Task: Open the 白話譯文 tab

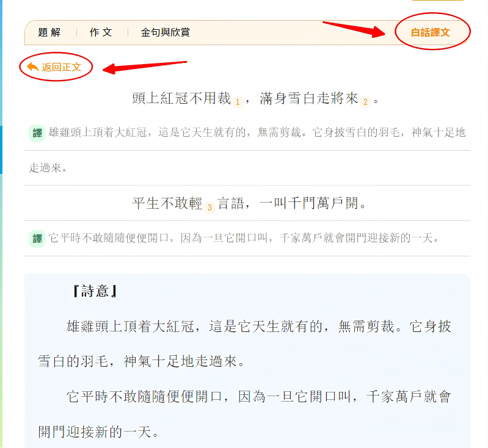Action: [430, 32]
